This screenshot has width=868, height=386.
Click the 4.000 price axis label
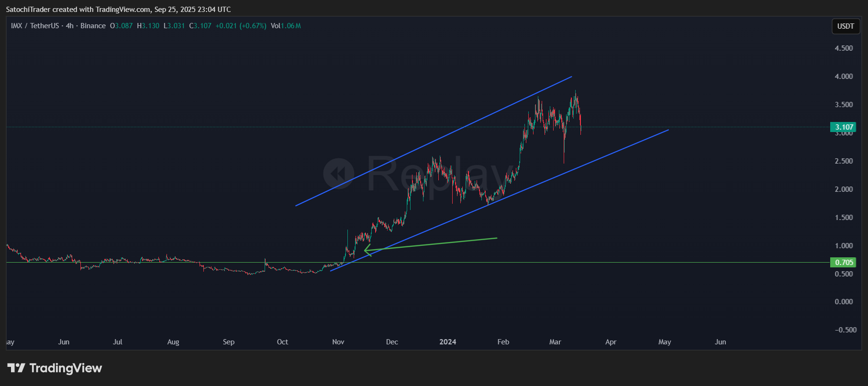pos(844,77)
